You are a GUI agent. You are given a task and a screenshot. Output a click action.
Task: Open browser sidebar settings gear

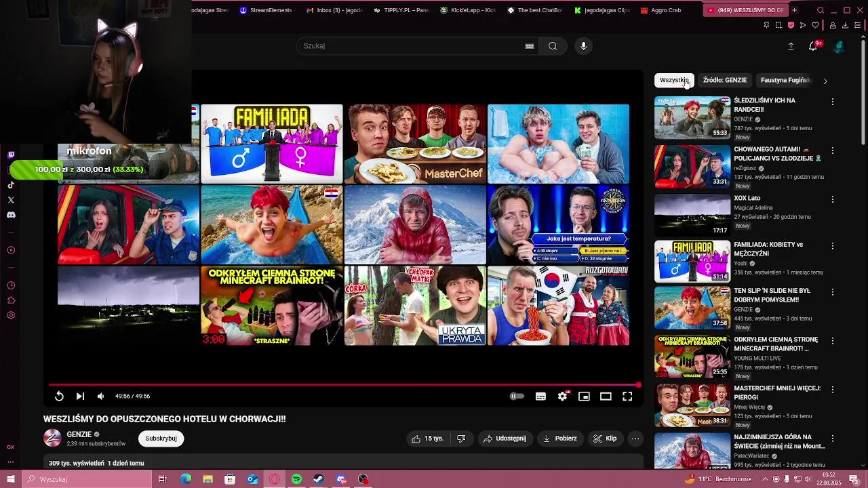pyautogui.click(x=11, y=315)
